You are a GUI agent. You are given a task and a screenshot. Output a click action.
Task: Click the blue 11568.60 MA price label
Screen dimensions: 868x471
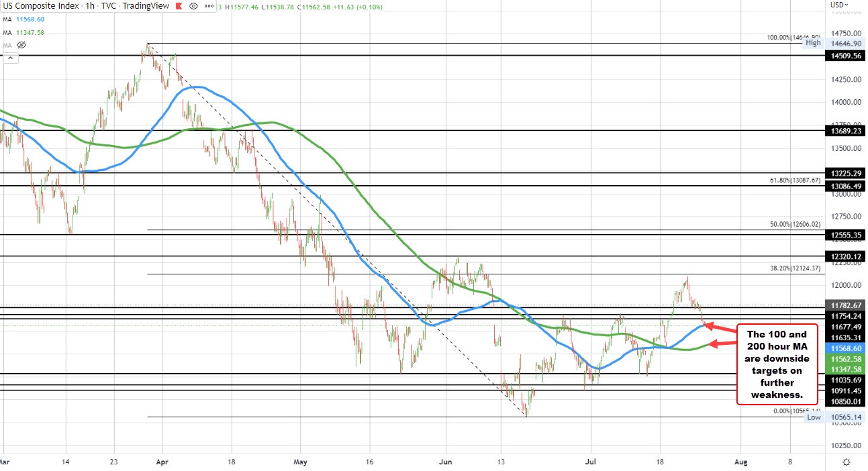click(846, 349)
